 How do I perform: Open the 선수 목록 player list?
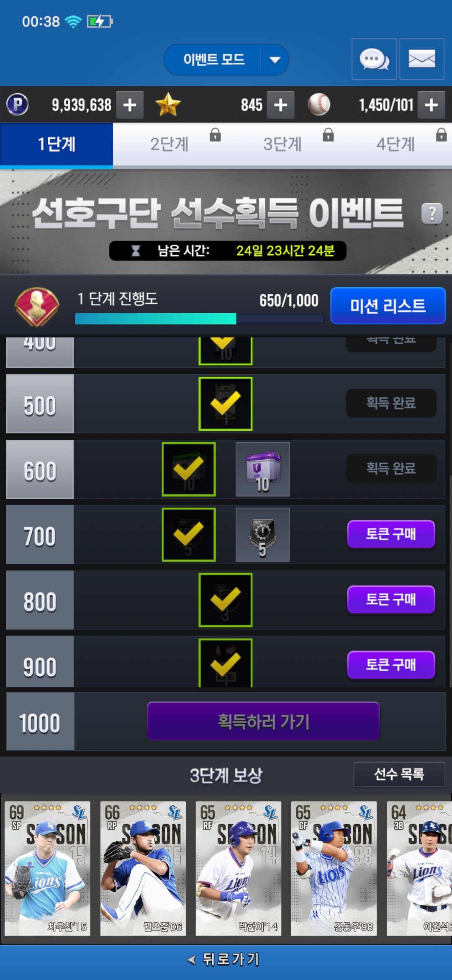point(399,774)
